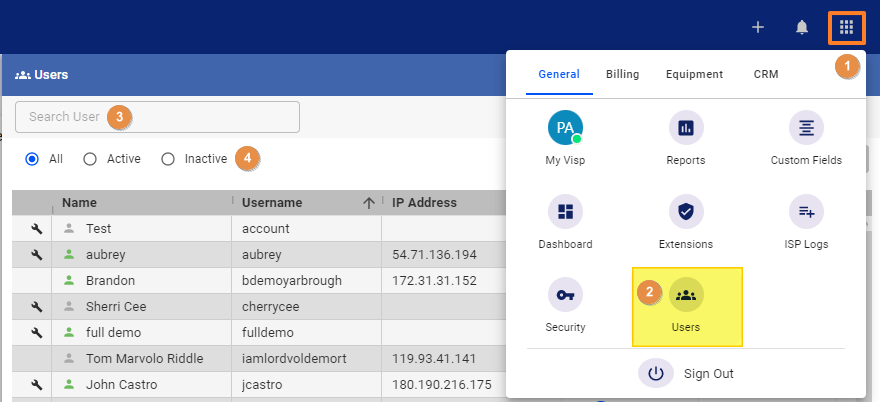Open Reports from the menu
The width and height of the screenshot is (880, 402).
686,127
